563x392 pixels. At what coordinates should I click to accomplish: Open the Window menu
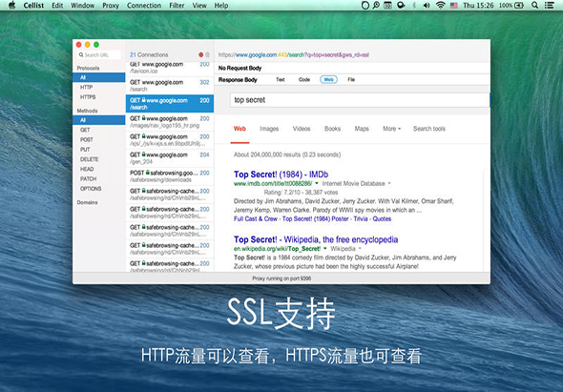tap(83, 6)
